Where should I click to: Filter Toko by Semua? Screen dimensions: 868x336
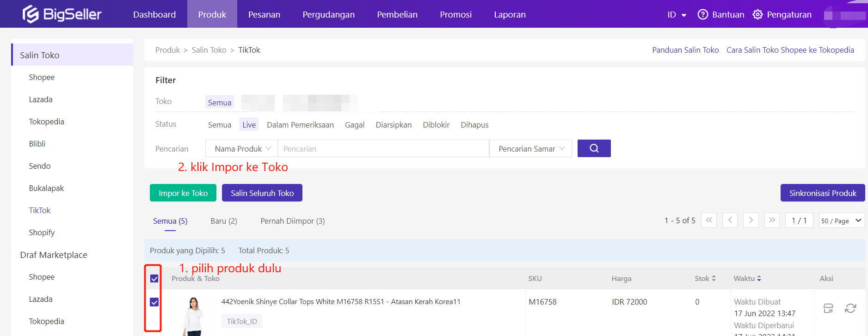pos(220,102)
